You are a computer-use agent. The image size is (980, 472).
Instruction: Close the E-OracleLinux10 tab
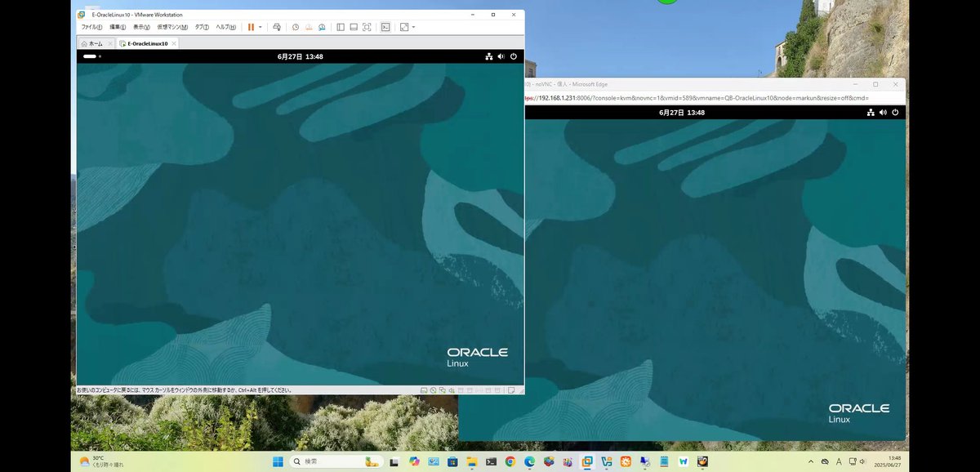174,43
